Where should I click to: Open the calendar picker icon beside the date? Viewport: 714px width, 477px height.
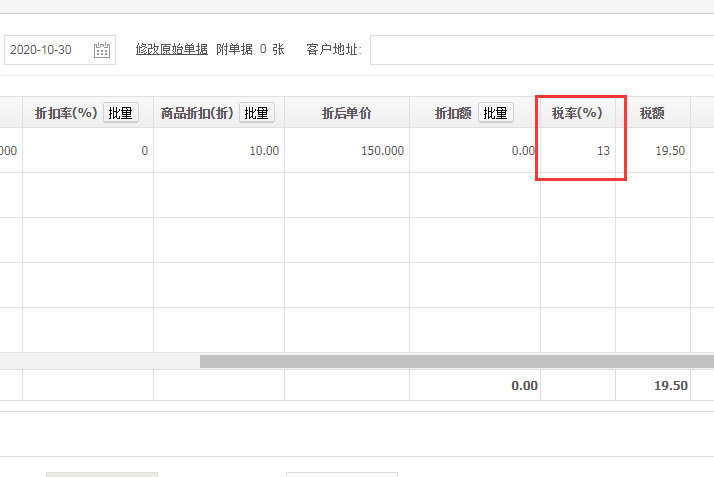[102, 50]
